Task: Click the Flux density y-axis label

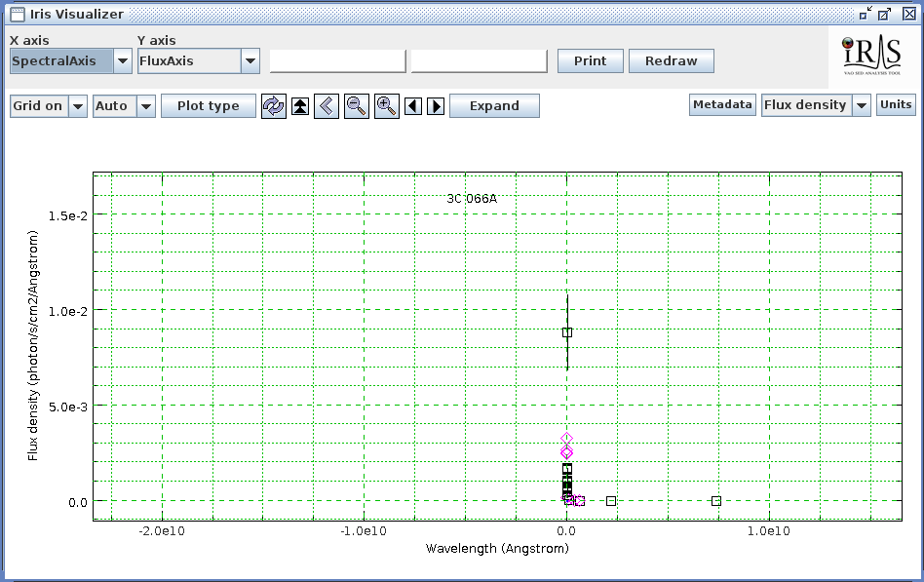Action: tap(33, 345)
